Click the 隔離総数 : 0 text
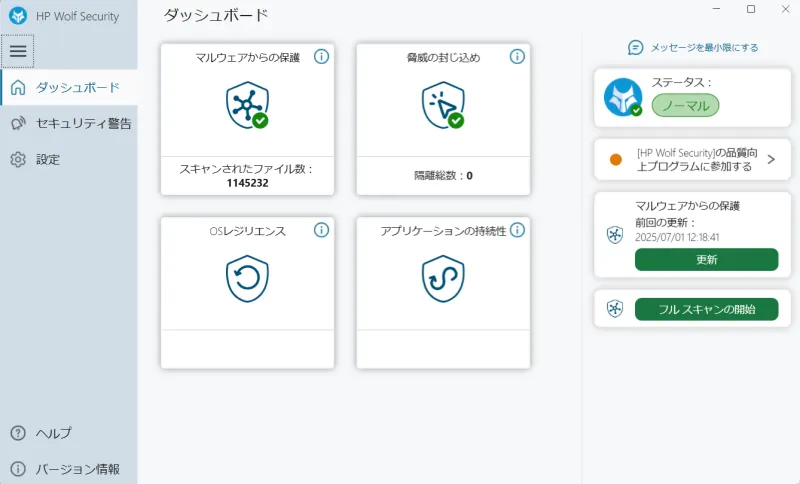Image resolution: width=800 pixels, height=484 pixels. click(x=443, y=175)
